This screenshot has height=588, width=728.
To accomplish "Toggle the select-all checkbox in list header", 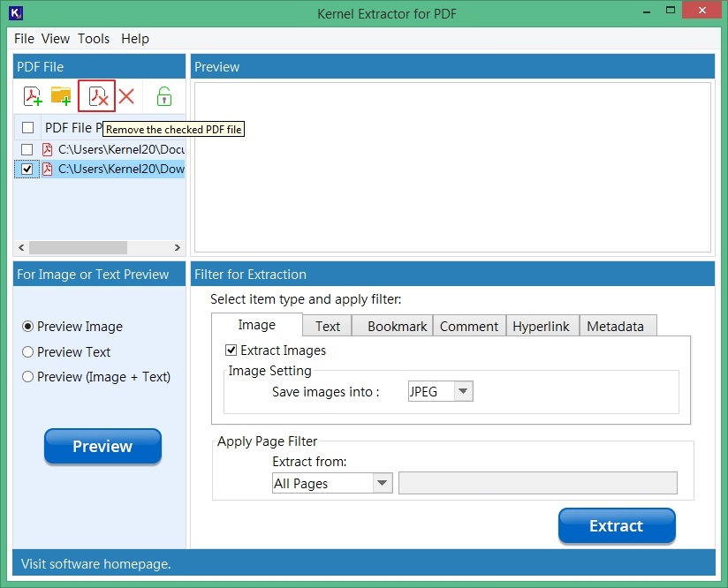I will pyautogui.click(x=28, y=128).
